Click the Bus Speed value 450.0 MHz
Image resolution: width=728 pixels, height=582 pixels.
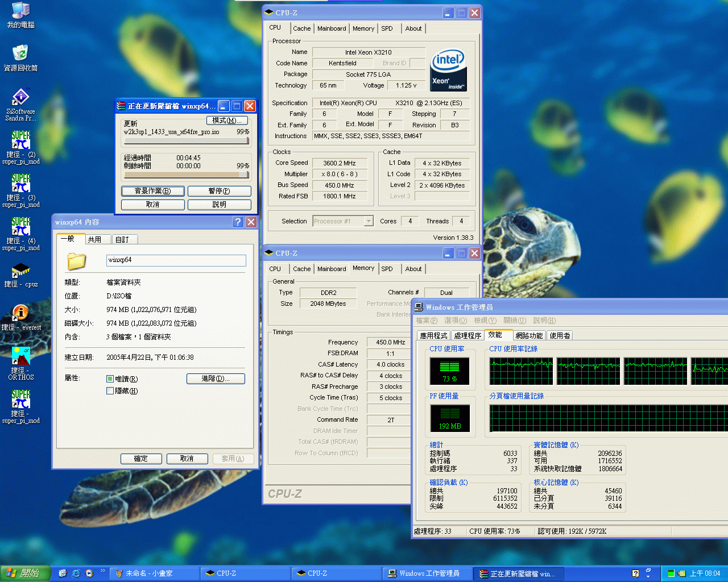[x=340, y=185]
